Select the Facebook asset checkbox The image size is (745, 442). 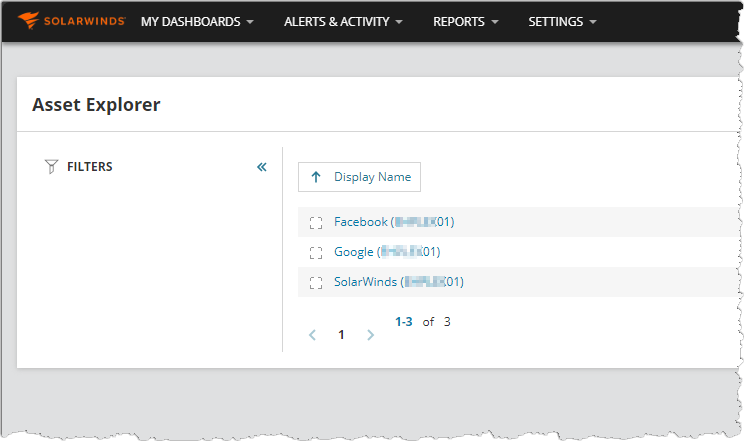tap(316, 222)
